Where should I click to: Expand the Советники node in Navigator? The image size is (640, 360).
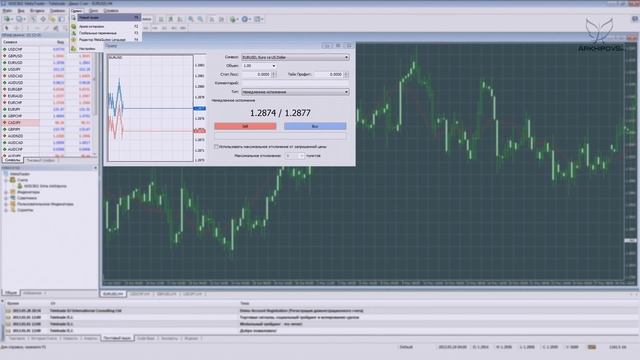[6, 198]
